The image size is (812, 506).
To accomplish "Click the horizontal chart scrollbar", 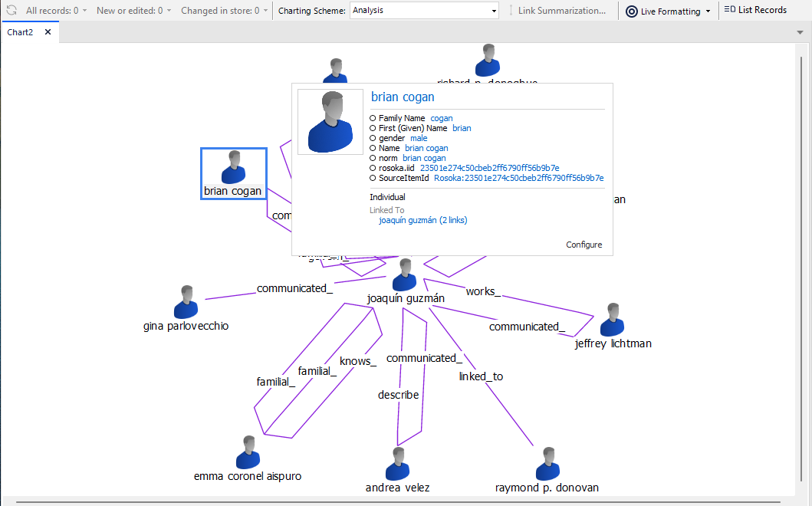I will pos(399,502).
